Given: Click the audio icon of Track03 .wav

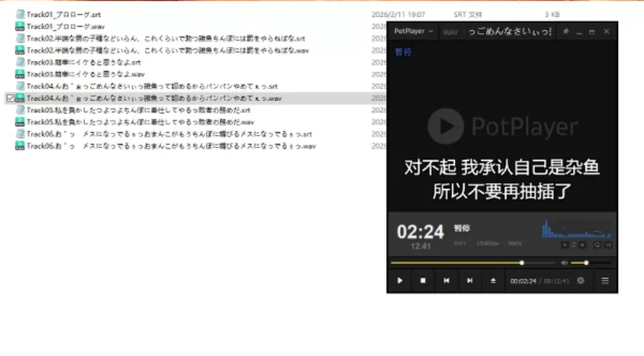Looking at the screenshot, I should click(x=19, y=74).
